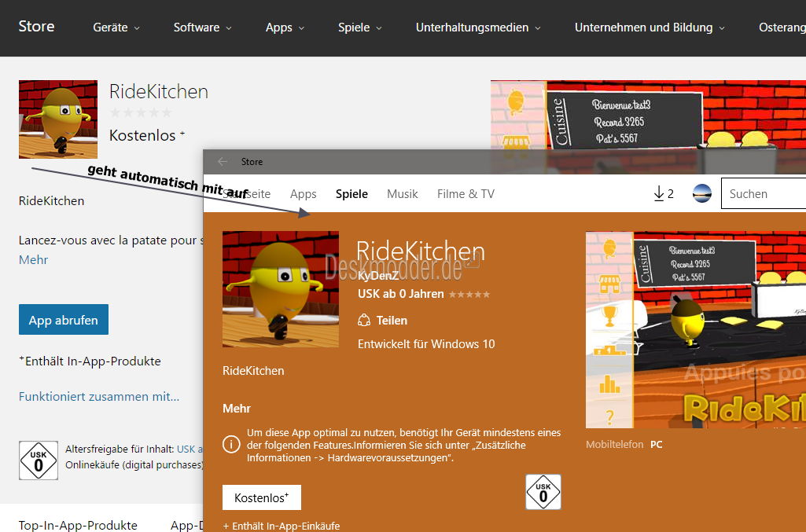Click the 'Kostenlos' price text on web page
The height and width of the screenshot is (532, 806).
click(x=142, y=135)
